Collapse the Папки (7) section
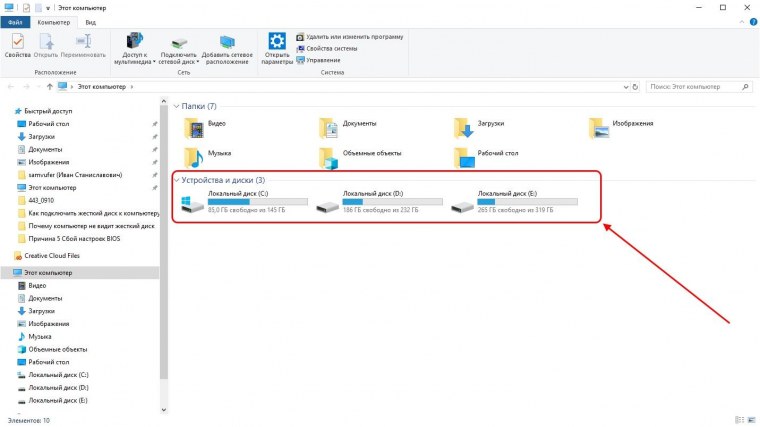Viewport: 760px width, 427px height. point(177,105)
